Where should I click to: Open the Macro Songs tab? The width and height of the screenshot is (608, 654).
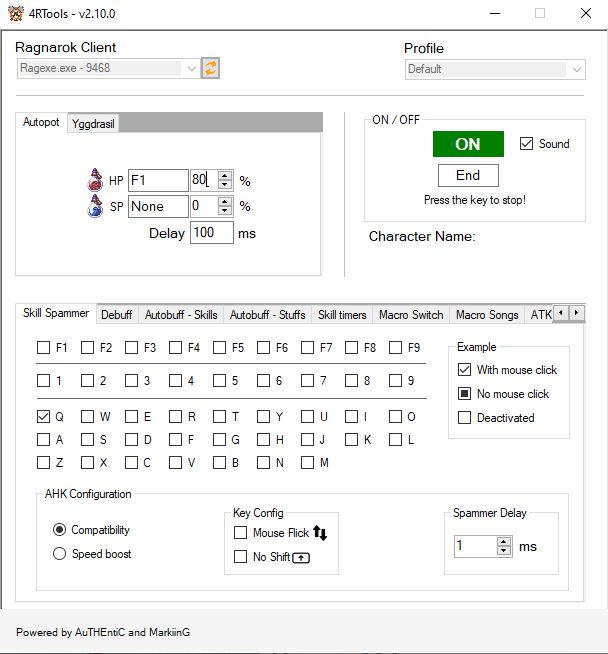487,315
